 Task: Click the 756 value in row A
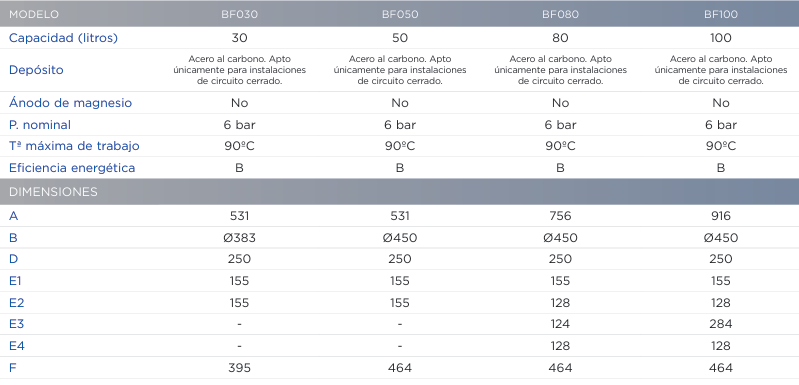coord(561,216)
